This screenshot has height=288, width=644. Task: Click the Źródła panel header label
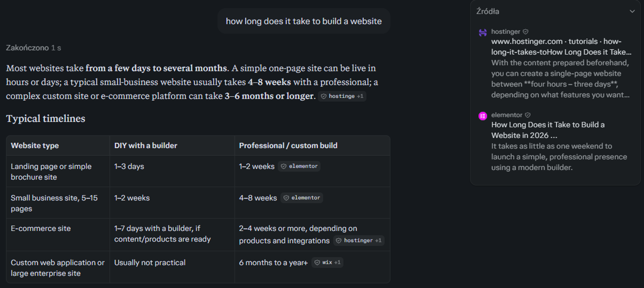[x=488, y=12]
